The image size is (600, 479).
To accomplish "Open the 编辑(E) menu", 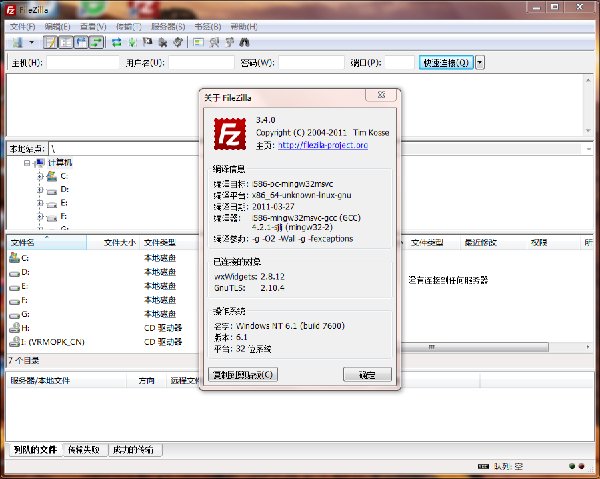I will 57,27.
